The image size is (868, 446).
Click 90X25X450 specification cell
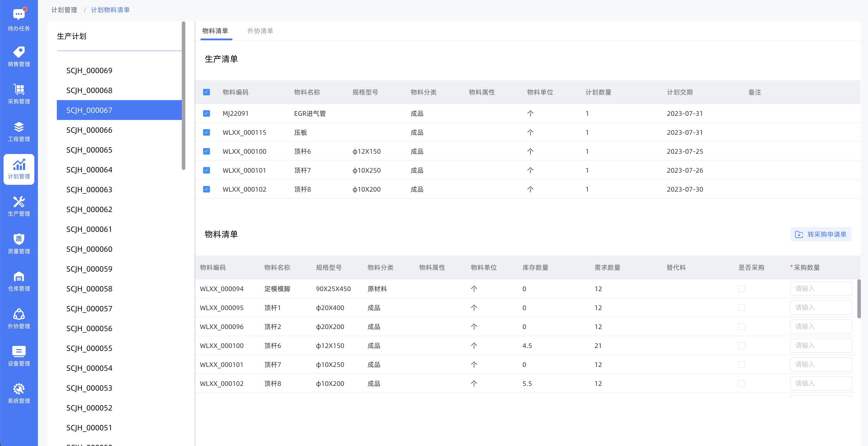point(333,289)
